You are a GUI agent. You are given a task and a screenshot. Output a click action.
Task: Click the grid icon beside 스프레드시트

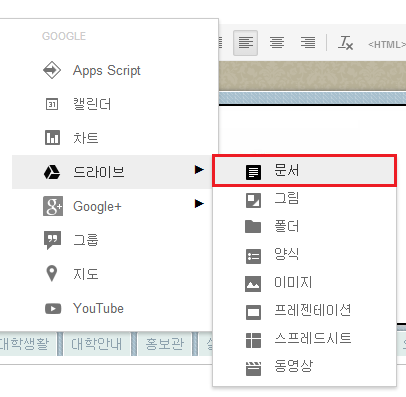pos(253,340)
